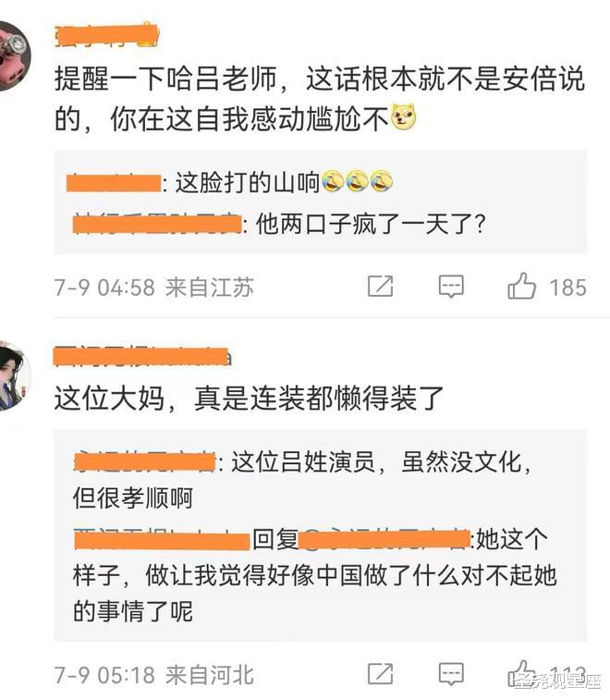610x700 pixels.
Task: Tap reply beginning '她这个样子'
Action: tap(314, 575)
